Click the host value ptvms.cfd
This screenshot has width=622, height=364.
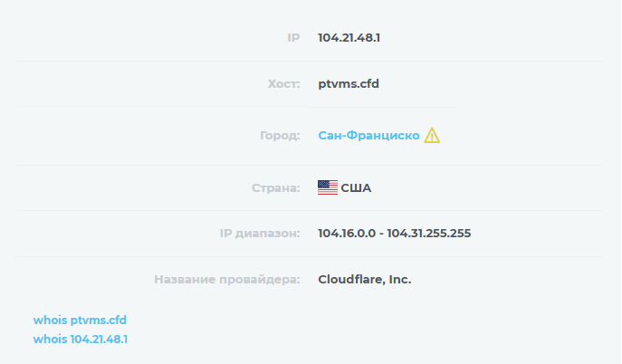point(349,83)
